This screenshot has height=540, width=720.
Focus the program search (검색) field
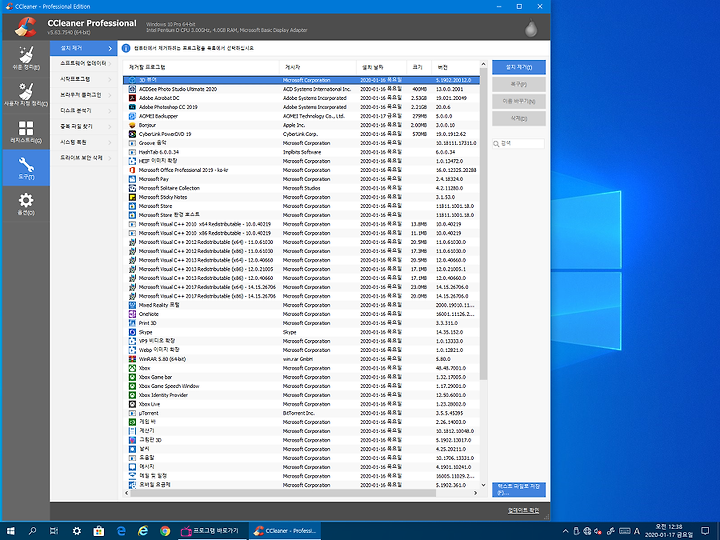pos(519,144)
